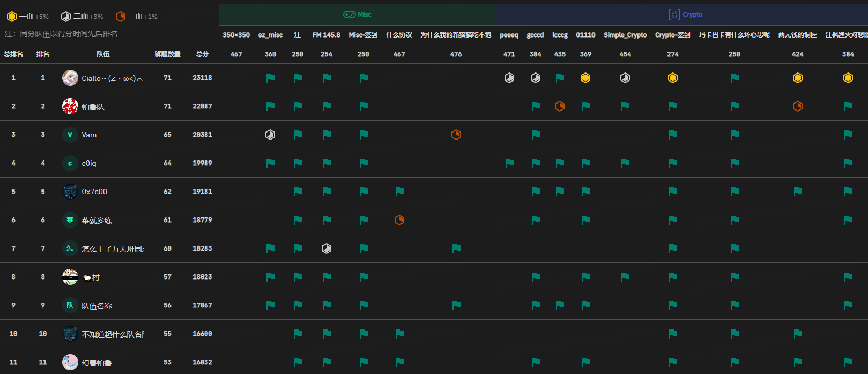Open team Vam's name link
868x374 pixels.
pos(89,135)
